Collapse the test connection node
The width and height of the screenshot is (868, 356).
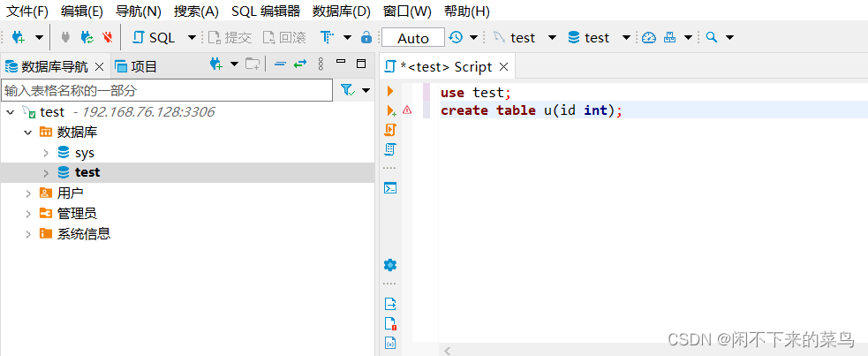[x=10, y=112]
